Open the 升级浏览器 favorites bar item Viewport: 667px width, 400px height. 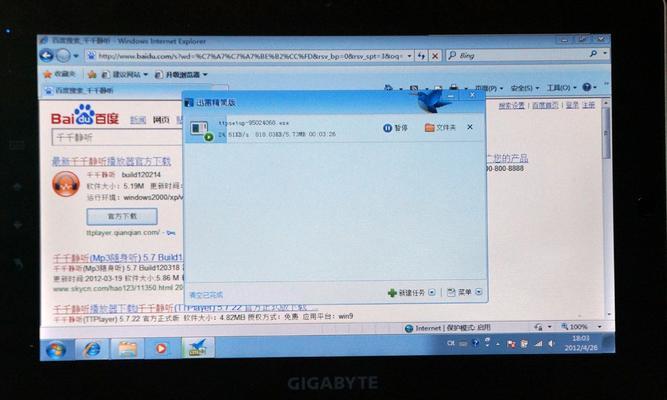(181, 74)
